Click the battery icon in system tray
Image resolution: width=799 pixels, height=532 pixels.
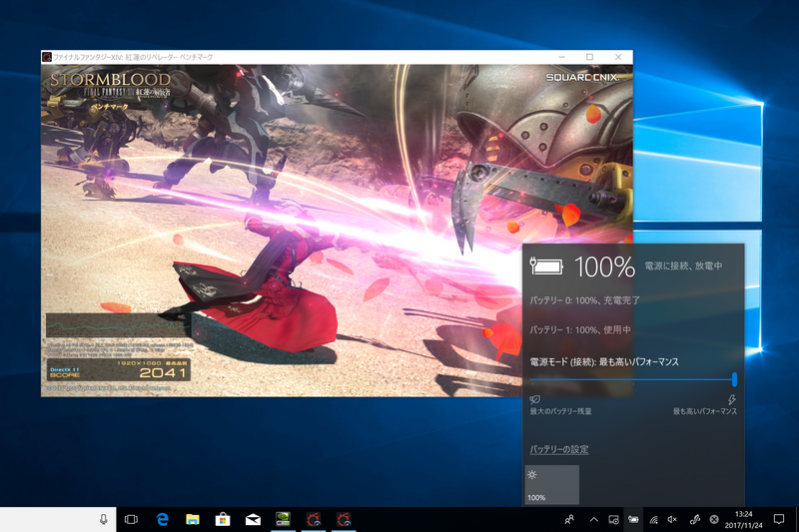click(x=633, y=519)
